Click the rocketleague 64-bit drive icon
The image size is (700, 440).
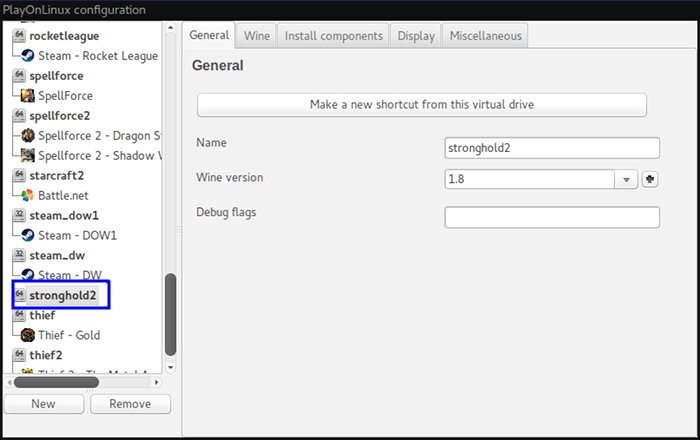pyautogui.click(x=19, y=35)
